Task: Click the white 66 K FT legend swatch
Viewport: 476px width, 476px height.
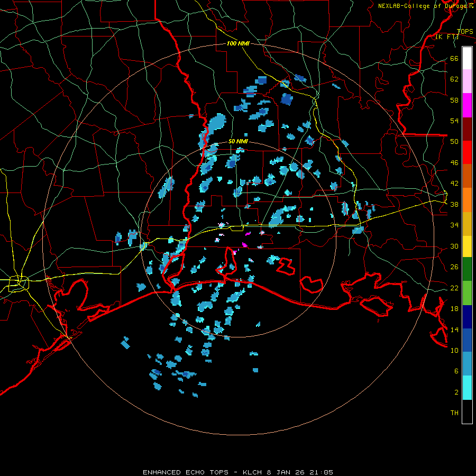Action: pos(467,58)
